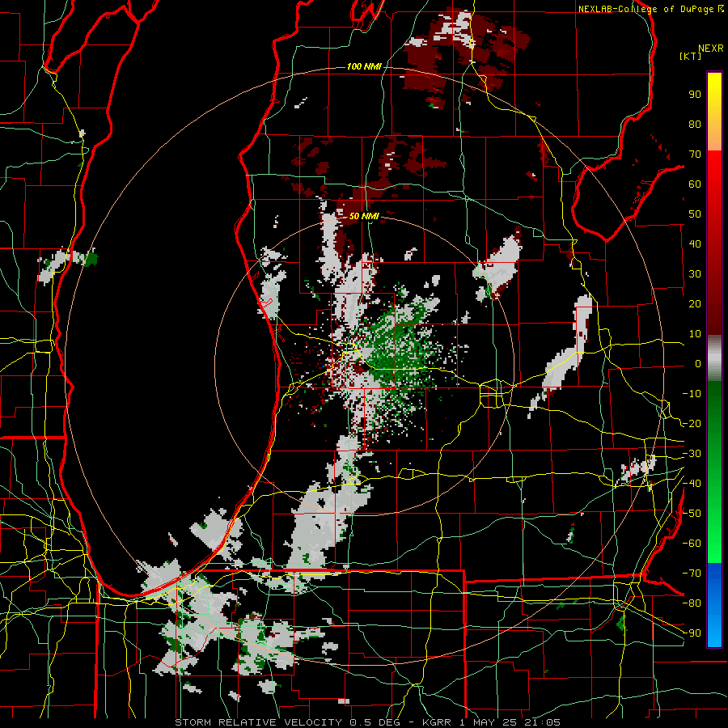Click the 0 value on the velocity scale
Viewport: 728px width, 728px height.
coord(698,364)
